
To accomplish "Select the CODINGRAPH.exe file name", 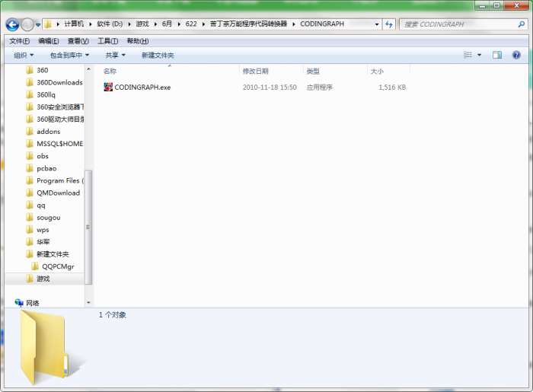I will click(x=142, y=88).
